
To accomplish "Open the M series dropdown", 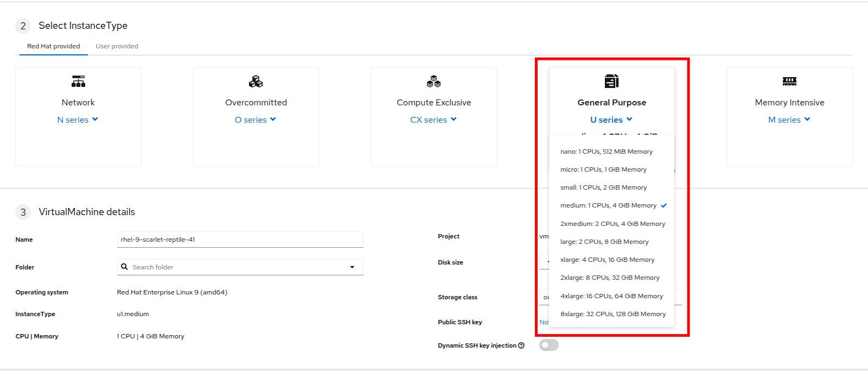I will [789, 120].
